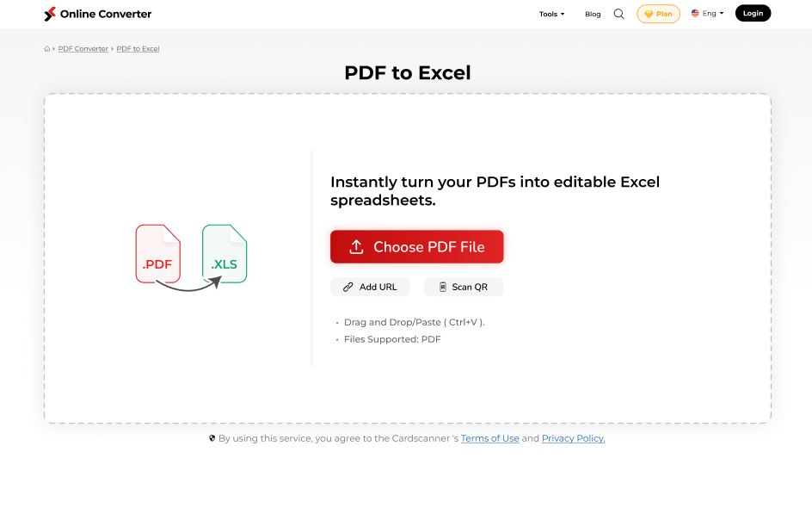Click the Login button
The height and width of the screenshot is (514, 812).
(x=752, y=13)
